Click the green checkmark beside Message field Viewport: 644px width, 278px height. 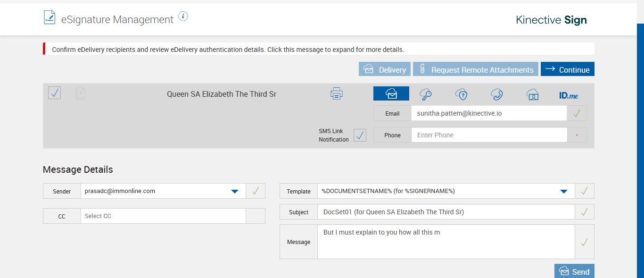(585, 242)
